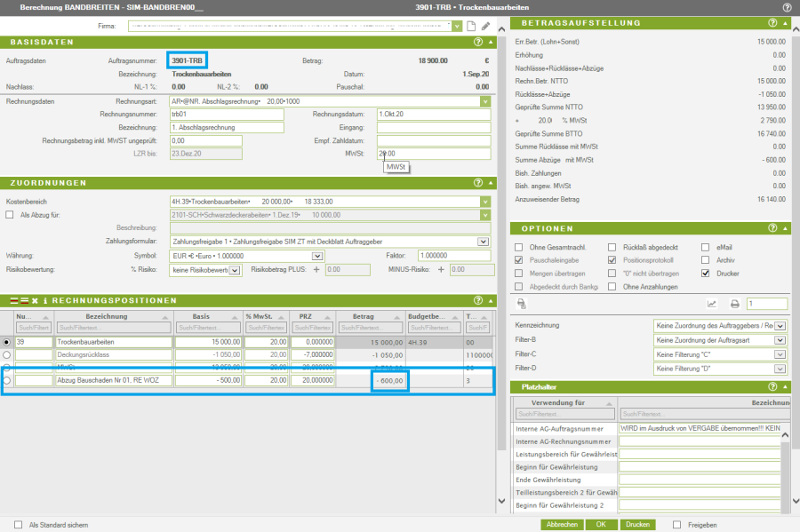Click the Abbrechen button
Viewport: 800px width, 532px height.
[562, 525]
